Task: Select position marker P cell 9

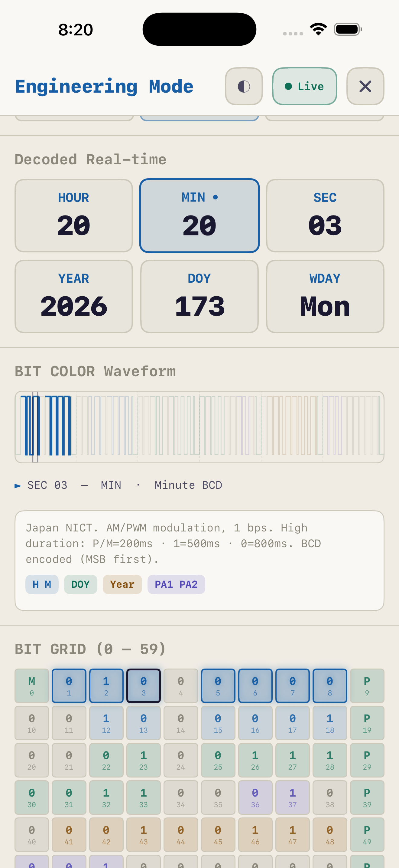Action: 367,686
